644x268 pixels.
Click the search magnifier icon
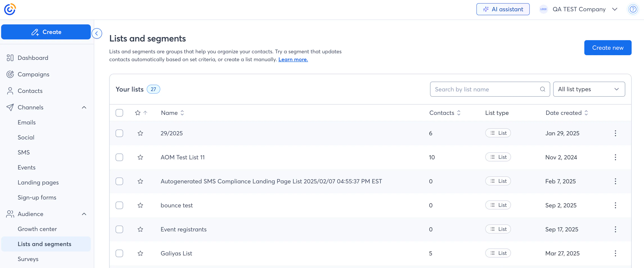tap(542, 89)
